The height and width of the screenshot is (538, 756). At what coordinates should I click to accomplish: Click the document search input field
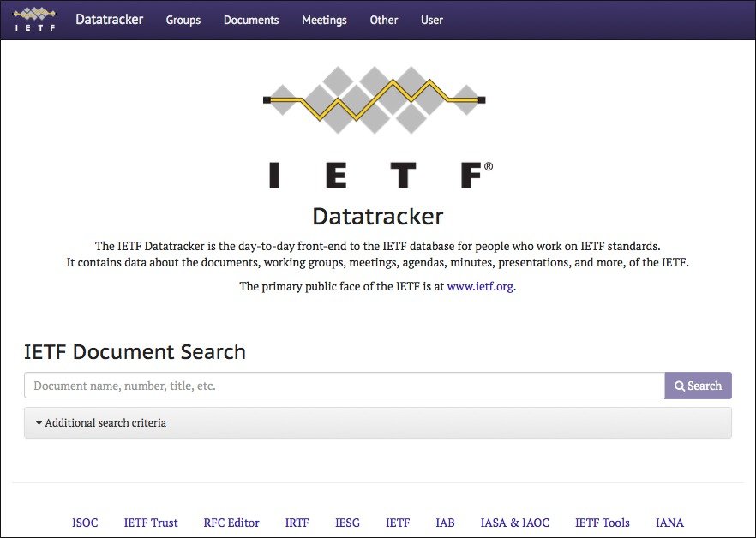pos(343,386)
